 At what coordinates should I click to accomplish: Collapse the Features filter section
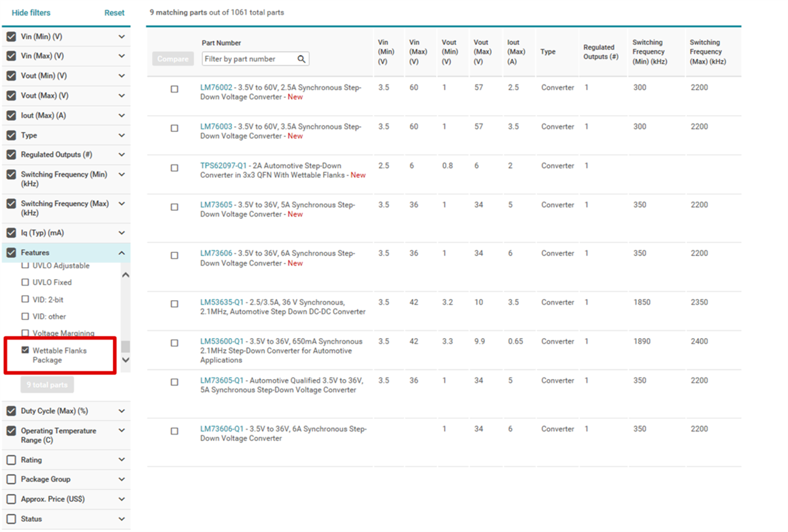122,253
